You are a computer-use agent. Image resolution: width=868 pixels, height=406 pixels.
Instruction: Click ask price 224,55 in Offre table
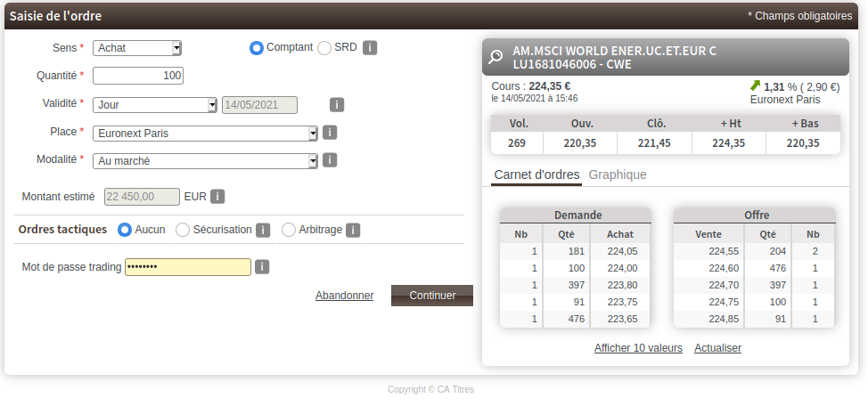pos(724,251)
